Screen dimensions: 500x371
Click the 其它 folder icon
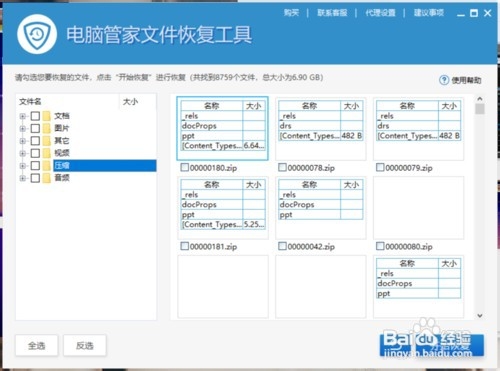click(47, 141)
